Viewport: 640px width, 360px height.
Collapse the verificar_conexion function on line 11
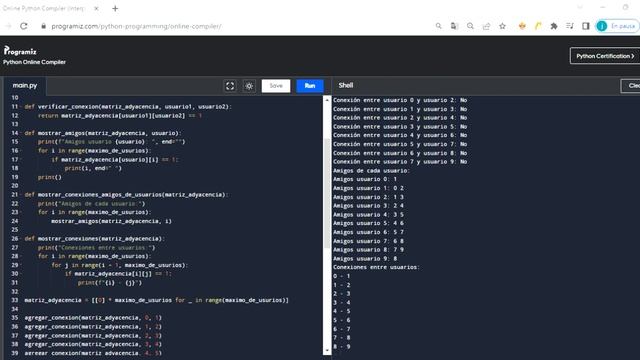pos(21,107)
